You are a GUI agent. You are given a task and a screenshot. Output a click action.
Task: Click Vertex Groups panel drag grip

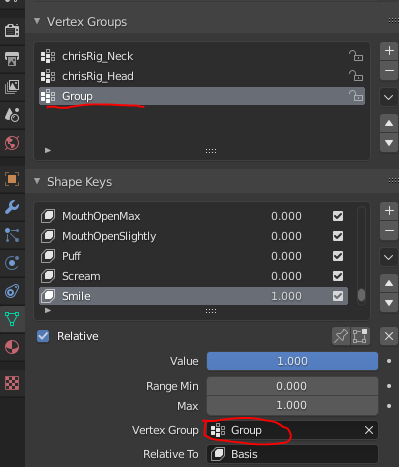(393, 21)
